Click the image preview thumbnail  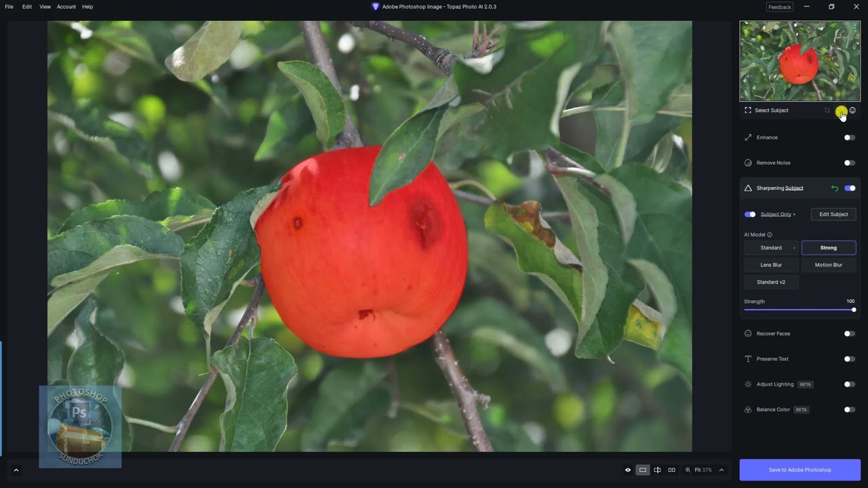coord(800,61)
